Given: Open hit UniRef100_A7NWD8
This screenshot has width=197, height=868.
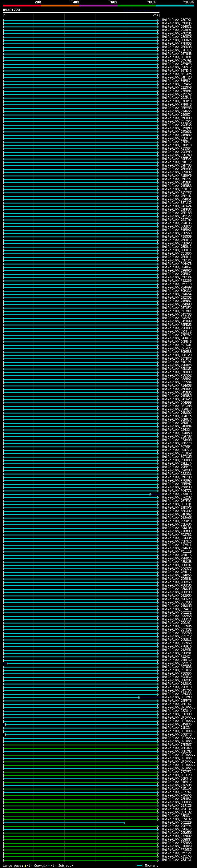Looking at the screenshot, I should click(176, 43).
